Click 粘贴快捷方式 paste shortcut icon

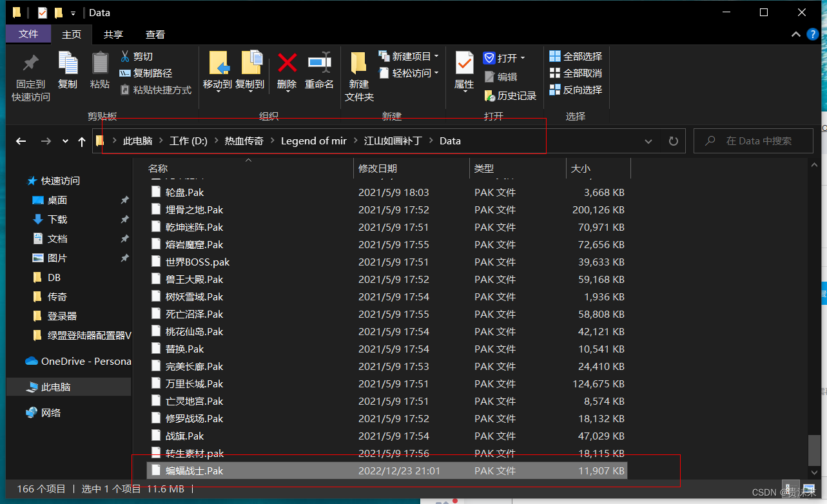coord(125,90)
